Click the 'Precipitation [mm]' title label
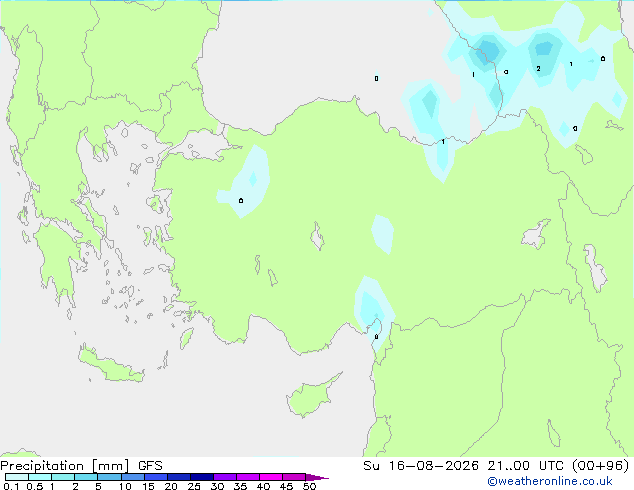Screen dimensions: 634x490 coord(65,466)
